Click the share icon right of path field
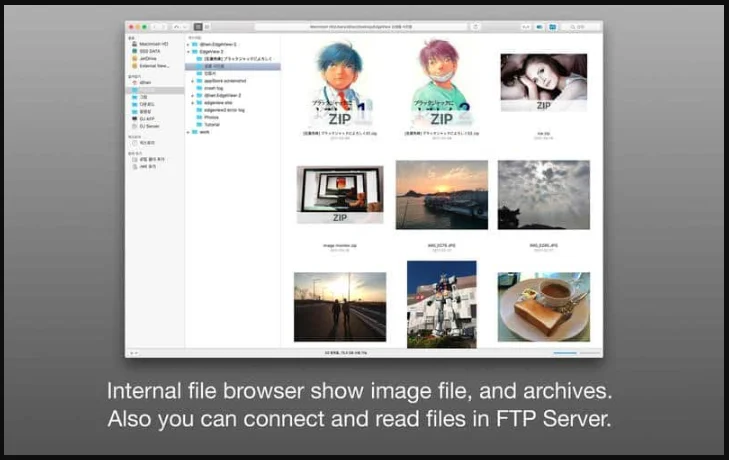Image resolution: width=729 pixels, height=460 pixels. [475, 27]
